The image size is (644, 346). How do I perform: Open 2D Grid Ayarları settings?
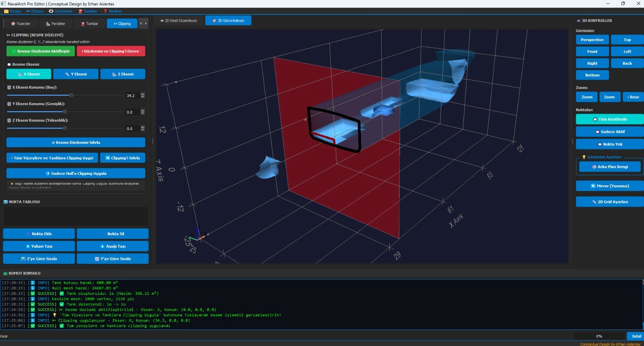click(x=610, y=202)
